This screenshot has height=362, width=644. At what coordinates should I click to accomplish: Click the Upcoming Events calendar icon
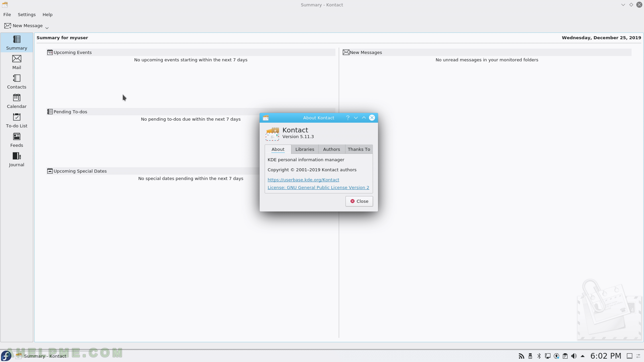(50, 52)
